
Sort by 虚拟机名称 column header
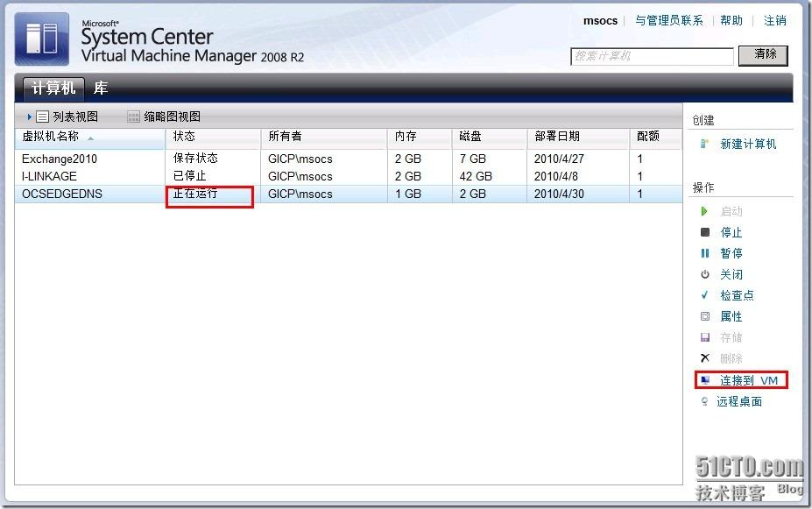pos(90,137)
